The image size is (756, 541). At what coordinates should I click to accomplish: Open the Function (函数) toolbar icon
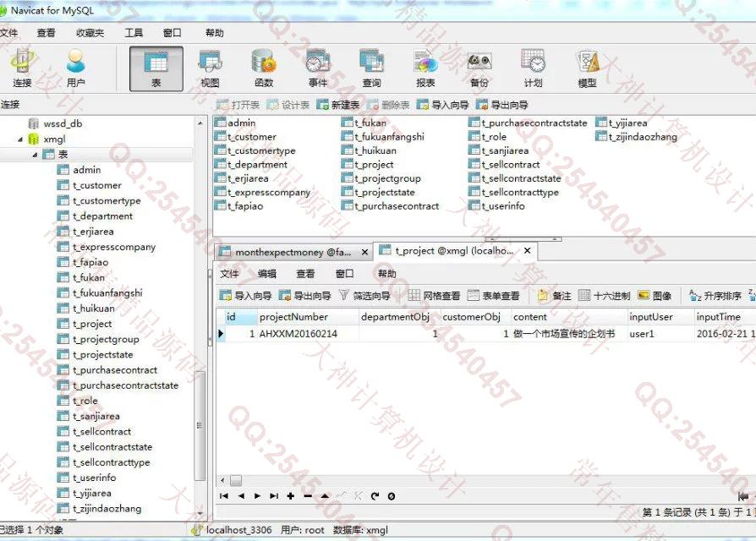pos(264,68)
